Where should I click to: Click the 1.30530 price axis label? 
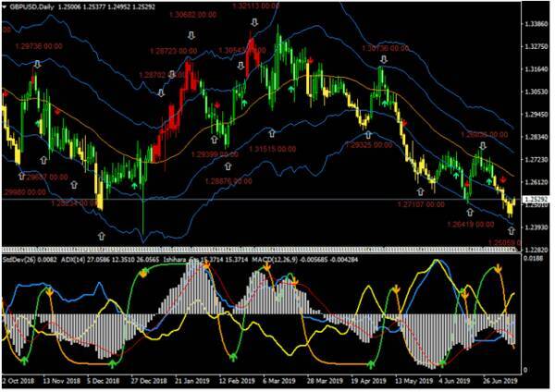tap(536, 92)
